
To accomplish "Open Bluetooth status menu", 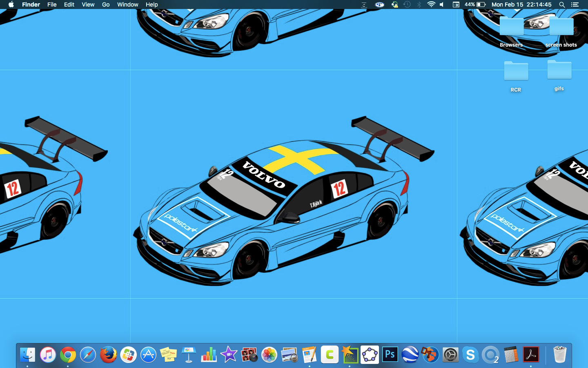I will pyautogui.click(x=419, y=4).
